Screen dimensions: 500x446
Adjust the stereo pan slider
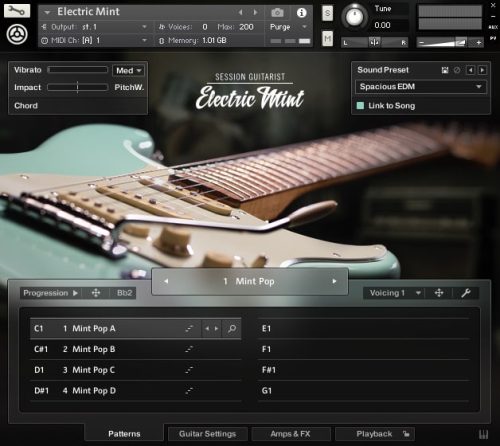coord(374,42)
